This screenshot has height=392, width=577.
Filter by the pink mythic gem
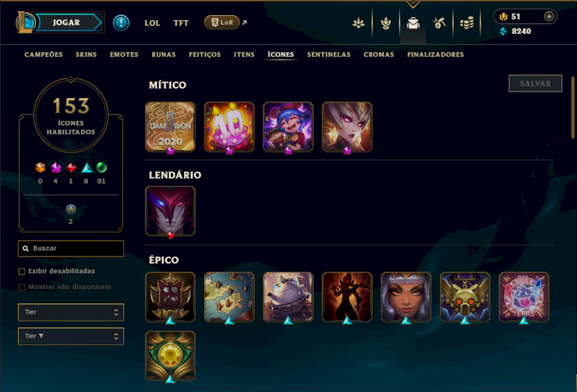(x=56, y=168)
